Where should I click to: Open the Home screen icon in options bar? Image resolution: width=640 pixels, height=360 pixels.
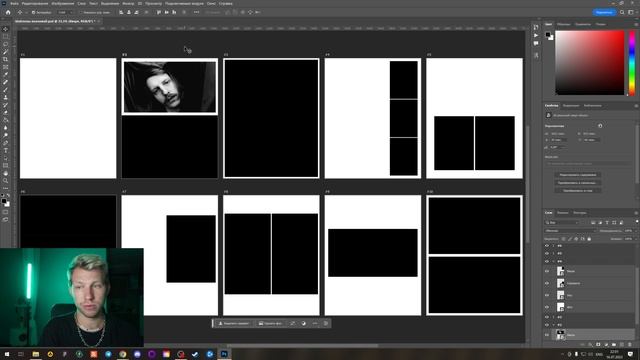click(8, 12)
